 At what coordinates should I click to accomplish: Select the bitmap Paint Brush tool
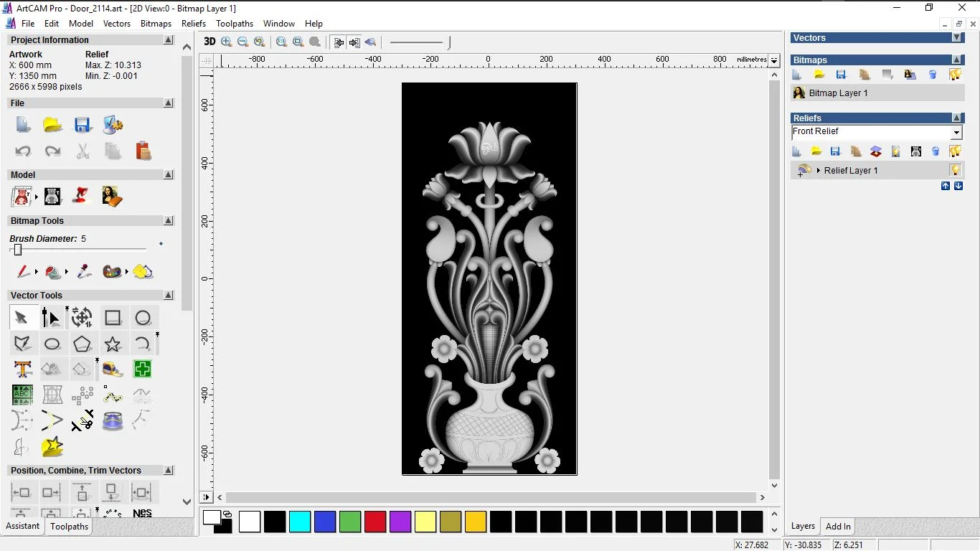pyautogui.click(x=24, y=271)
